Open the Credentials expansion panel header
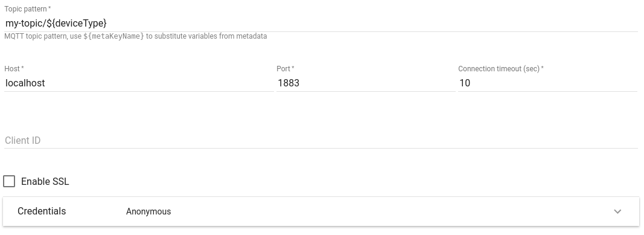Viewport: 644px width, 235px height. click(x=321, y=211)
